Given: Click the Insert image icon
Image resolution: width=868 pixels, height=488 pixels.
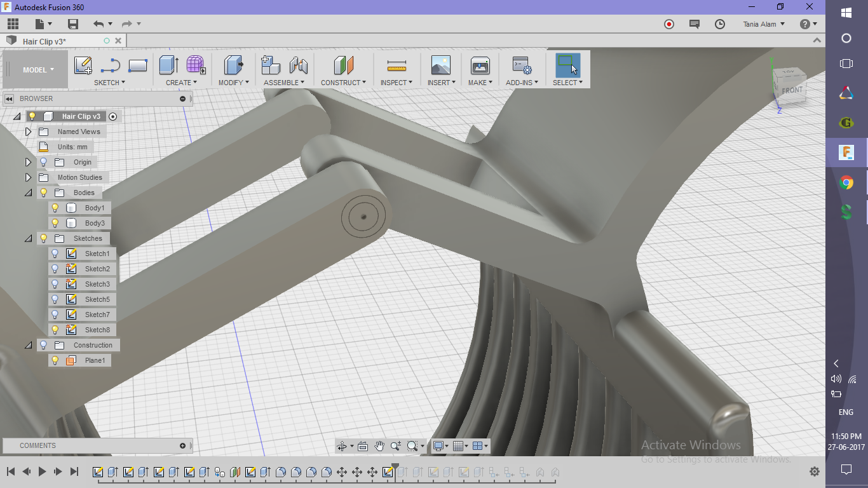Looking at the screenshot, I should pyautogui.click(x=440, y=65).
